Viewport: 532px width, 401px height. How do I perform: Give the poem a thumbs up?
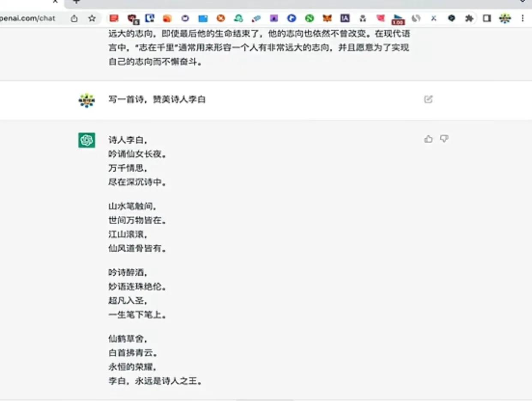(x=428, y=139)
